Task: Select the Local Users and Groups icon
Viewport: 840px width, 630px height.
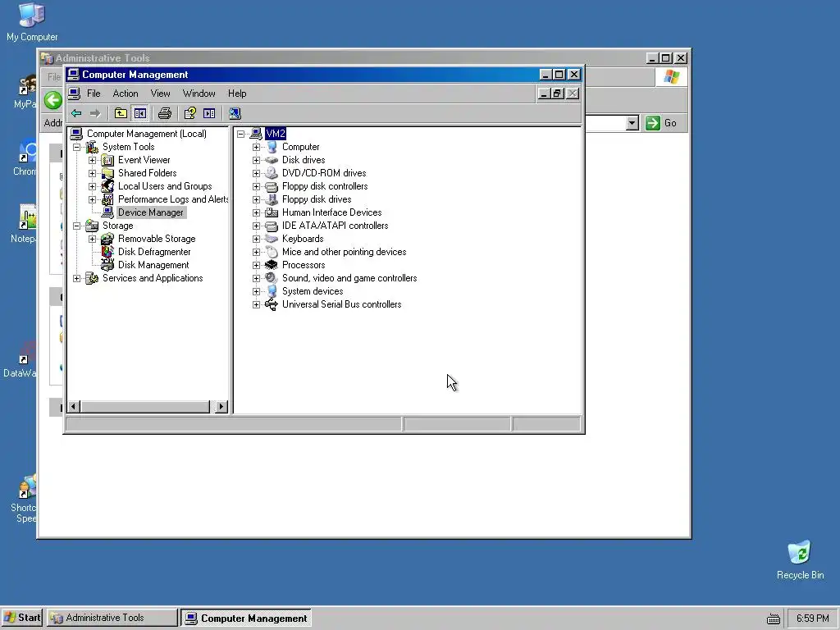Action: [x=107, y=186]
